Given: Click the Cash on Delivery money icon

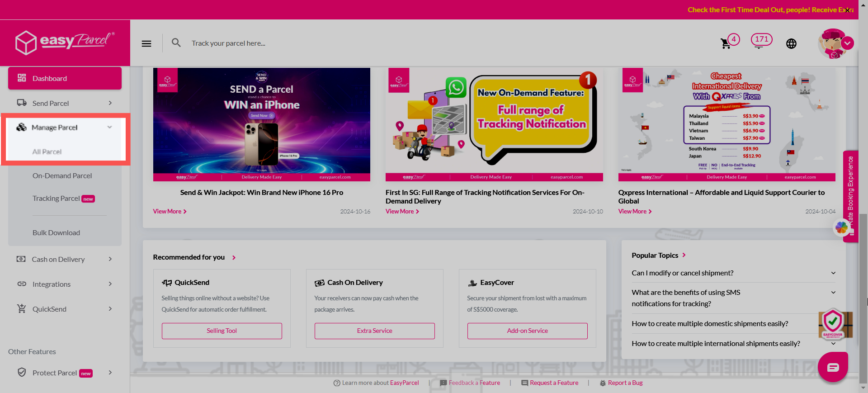Looking at the screenshot, I should (x=21, y=259).
